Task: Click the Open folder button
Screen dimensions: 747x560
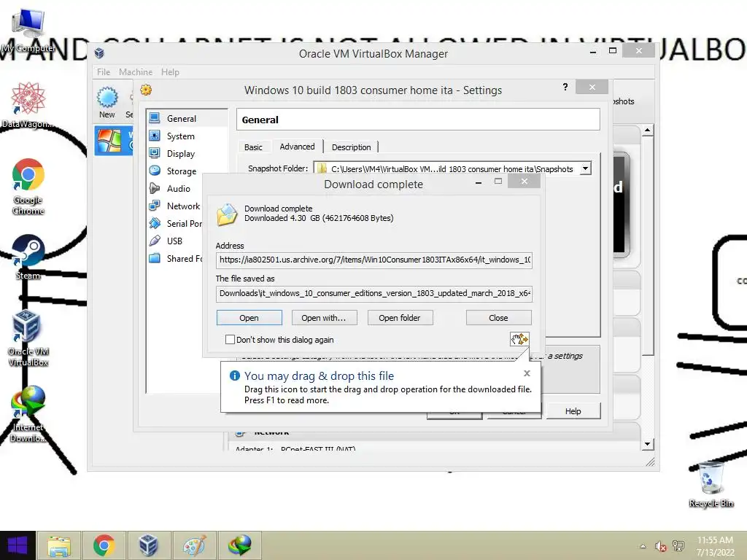Action: pyautogui.click(x=400, y=318)
